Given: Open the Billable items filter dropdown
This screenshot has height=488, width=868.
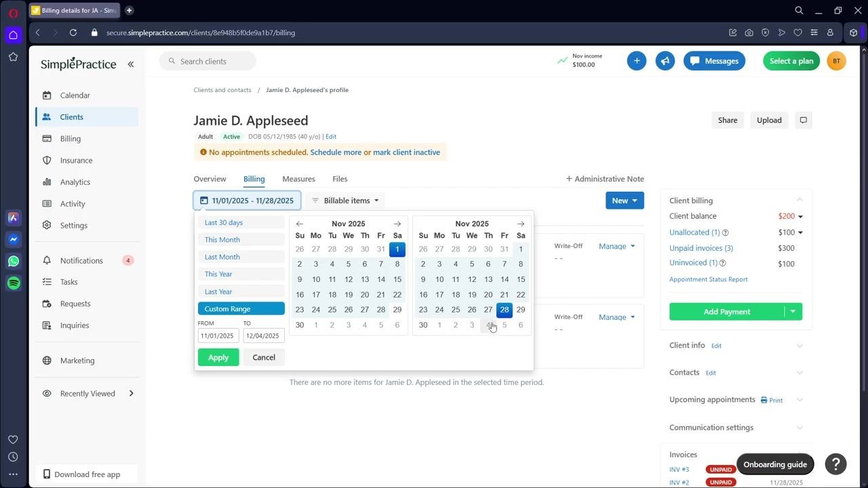Looking at the screenshot, I should tap(344, 201).
